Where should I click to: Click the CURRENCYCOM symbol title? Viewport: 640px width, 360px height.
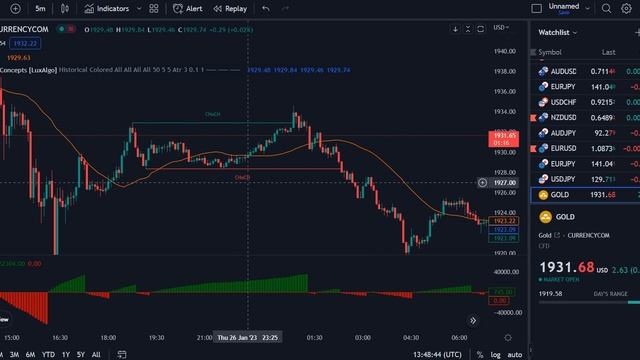[x=24, y=29]
